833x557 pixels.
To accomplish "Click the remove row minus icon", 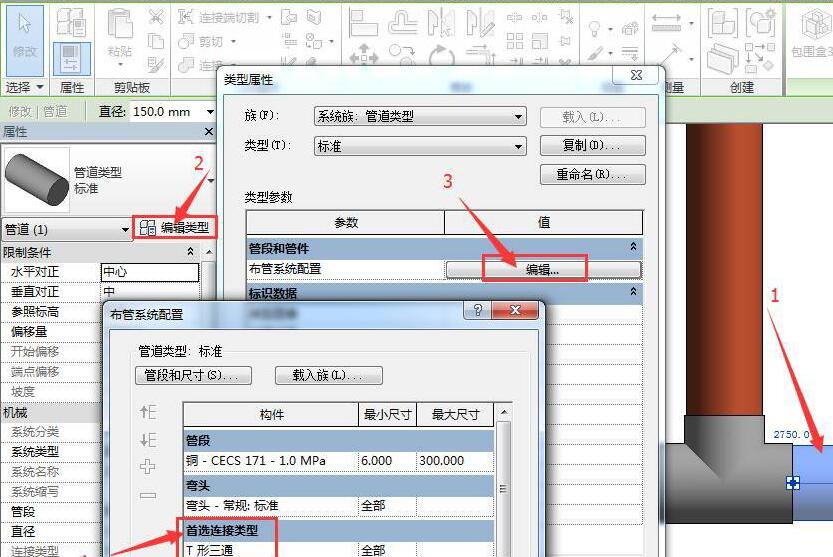I will pos(148,495).
